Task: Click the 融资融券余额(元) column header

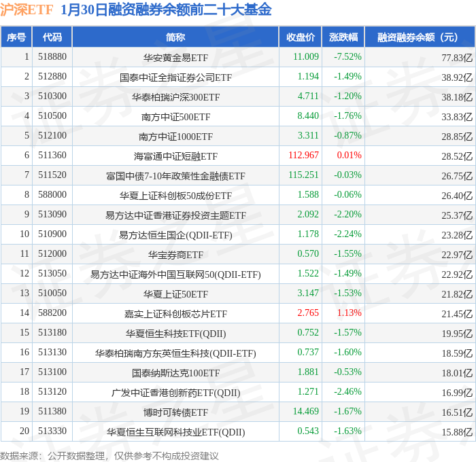Action: point(420,37)
